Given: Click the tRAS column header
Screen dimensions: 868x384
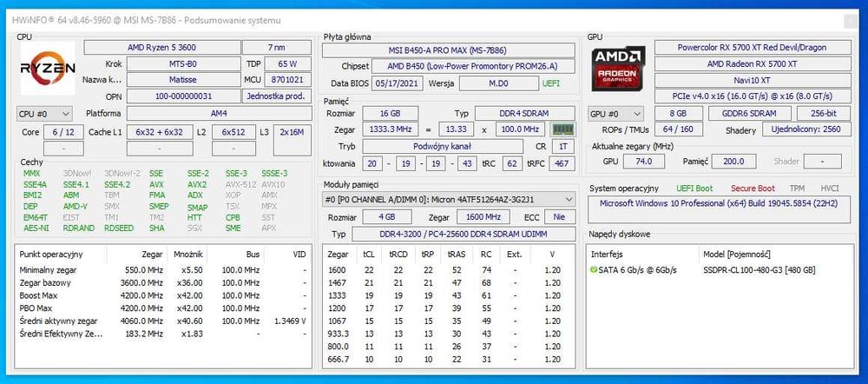Looking at the screenshot, I should [x=457, y=255].
